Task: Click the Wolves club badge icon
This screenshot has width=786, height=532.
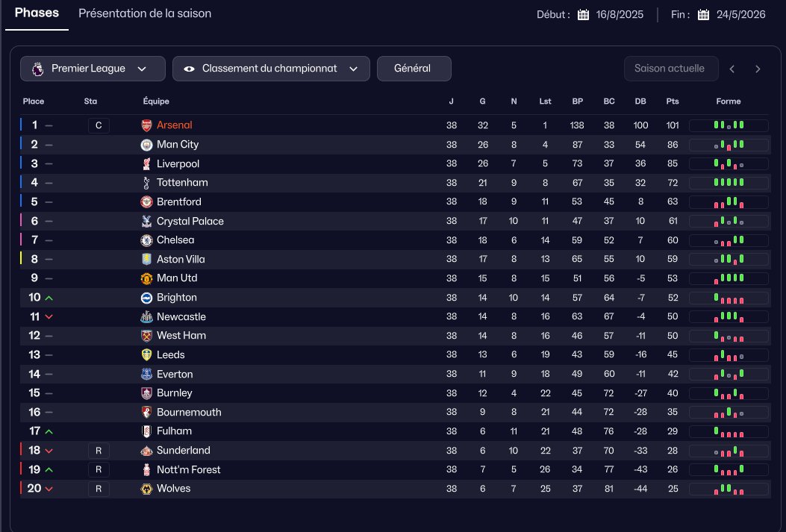Action: click(x=146, y=489)
